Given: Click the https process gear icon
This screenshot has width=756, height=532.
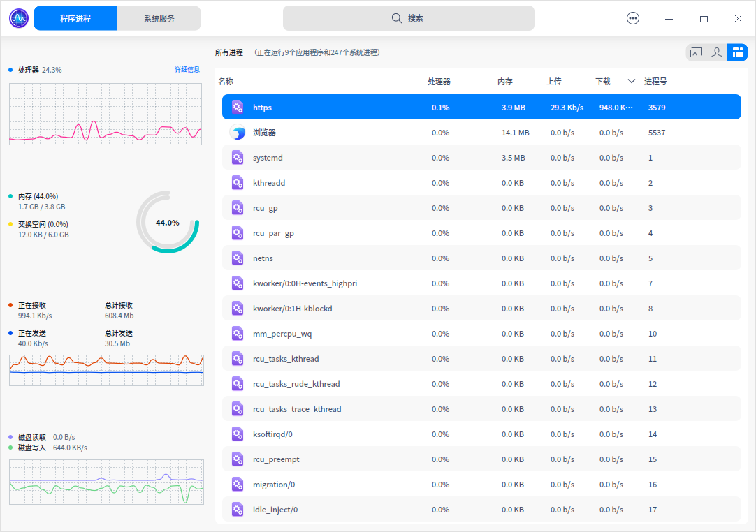Looking at the screenshot, I should point(238,108).
